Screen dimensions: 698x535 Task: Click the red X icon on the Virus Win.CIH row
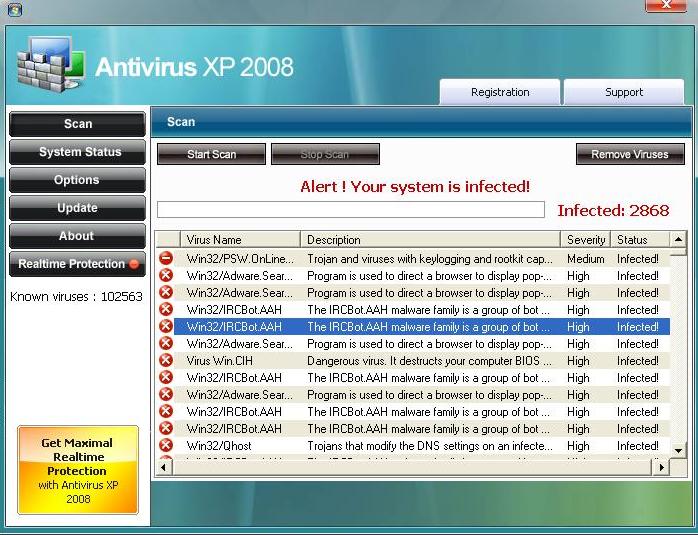(166, 360)
